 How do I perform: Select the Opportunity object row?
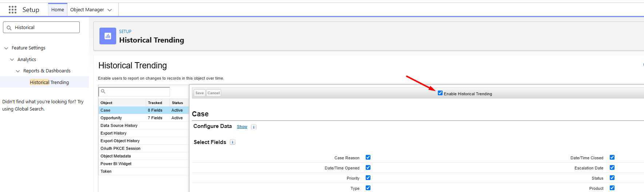[x=144, y=118]
